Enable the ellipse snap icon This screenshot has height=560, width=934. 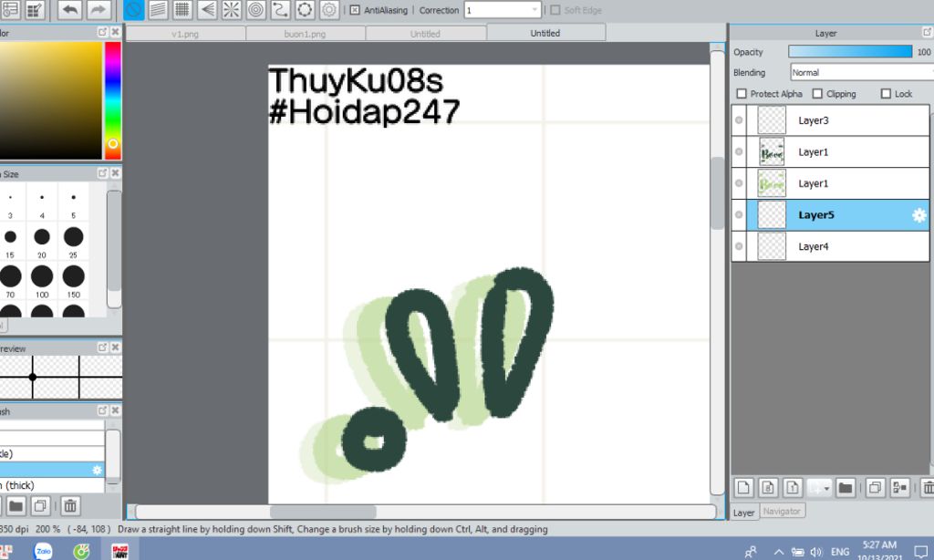[305, 9]
